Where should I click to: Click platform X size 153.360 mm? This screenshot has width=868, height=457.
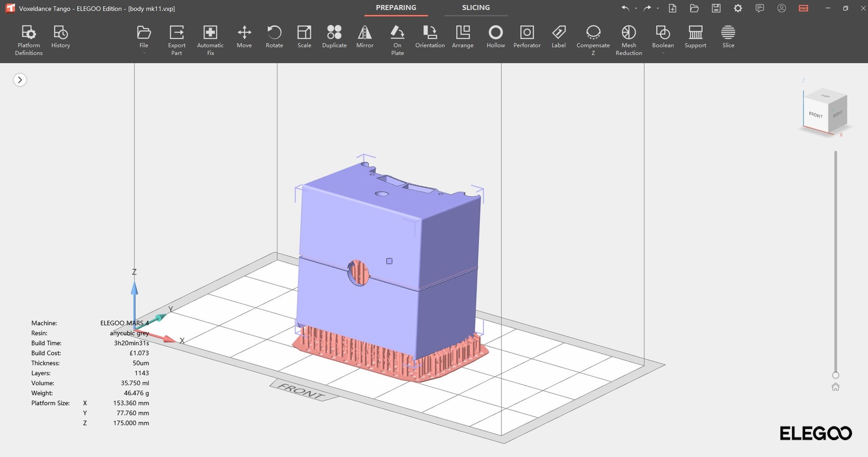[x=131, y=403]
